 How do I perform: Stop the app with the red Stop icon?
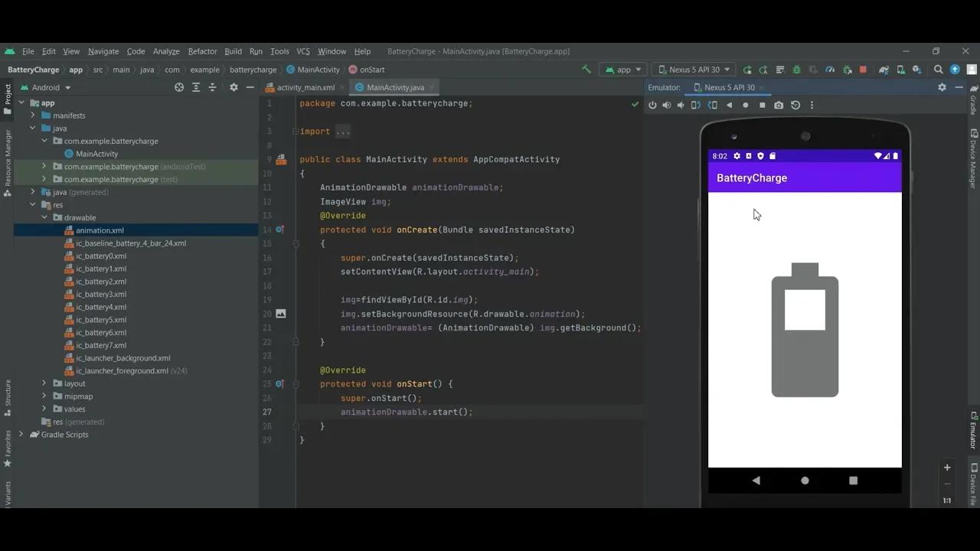pos(864,69)
